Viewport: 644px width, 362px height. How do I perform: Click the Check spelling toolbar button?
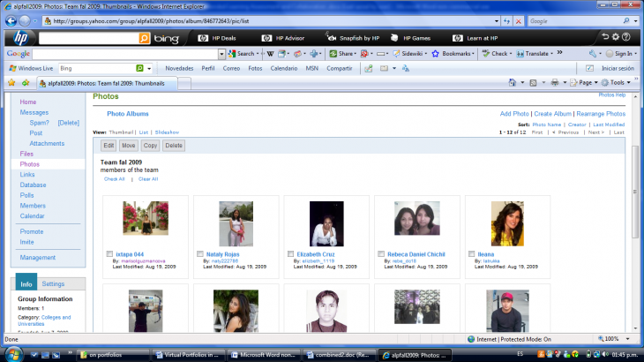point(495,53)
